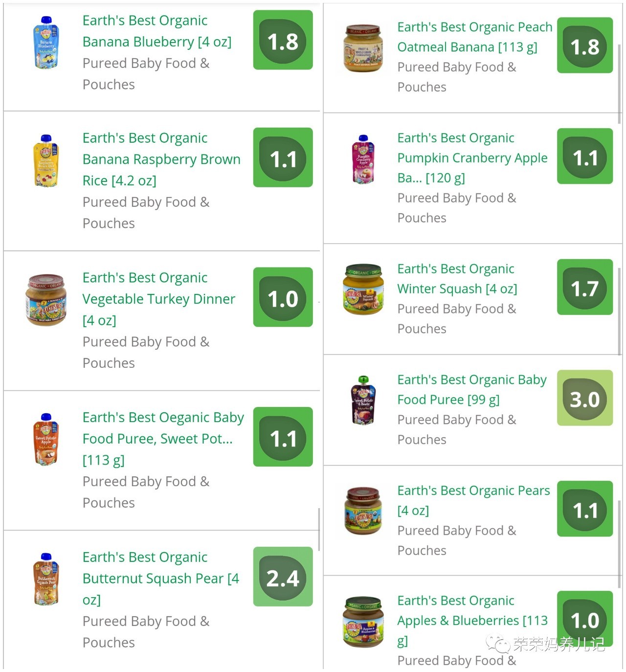626x672 pixels.
Task: Open Banana Raspberry Brown Rice product link
Action: [161, 159]
